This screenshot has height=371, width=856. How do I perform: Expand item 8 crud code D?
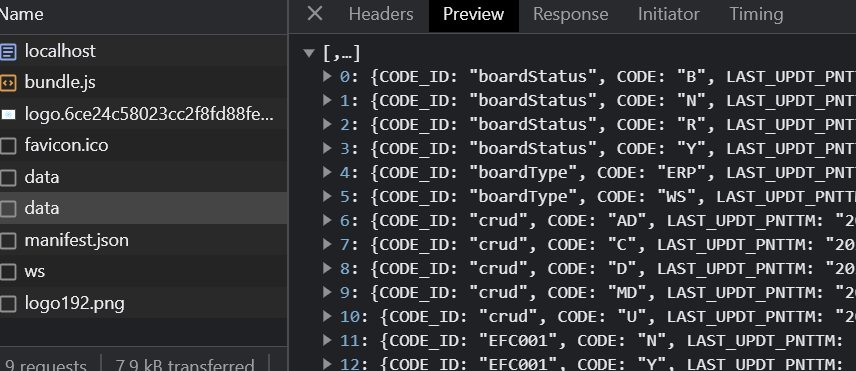328,268
